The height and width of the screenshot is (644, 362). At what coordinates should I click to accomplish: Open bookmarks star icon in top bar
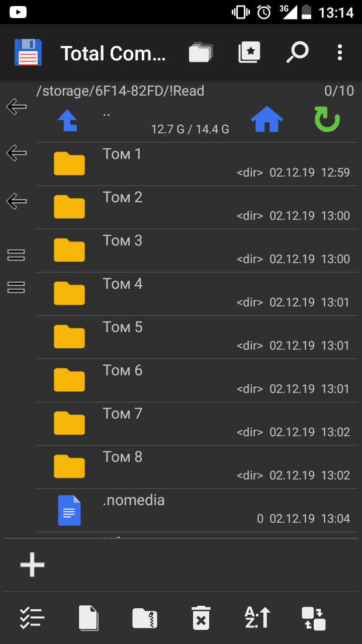click(249, 52)
